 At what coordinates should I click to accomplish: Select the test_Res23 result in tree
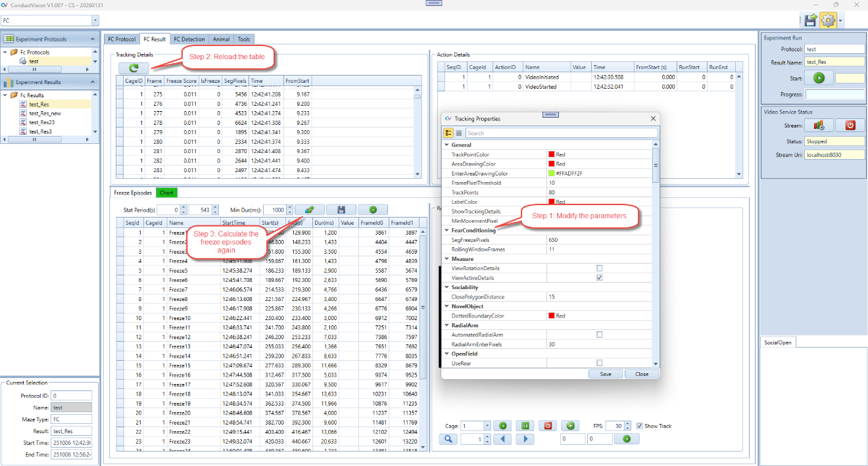[x=41, y=122]
